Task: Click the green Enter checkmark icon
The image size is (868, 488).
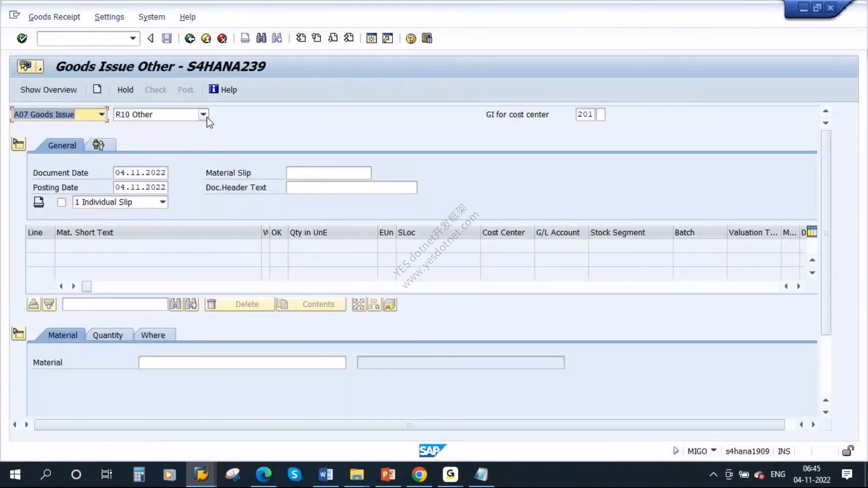Action: tap(22, 38)
